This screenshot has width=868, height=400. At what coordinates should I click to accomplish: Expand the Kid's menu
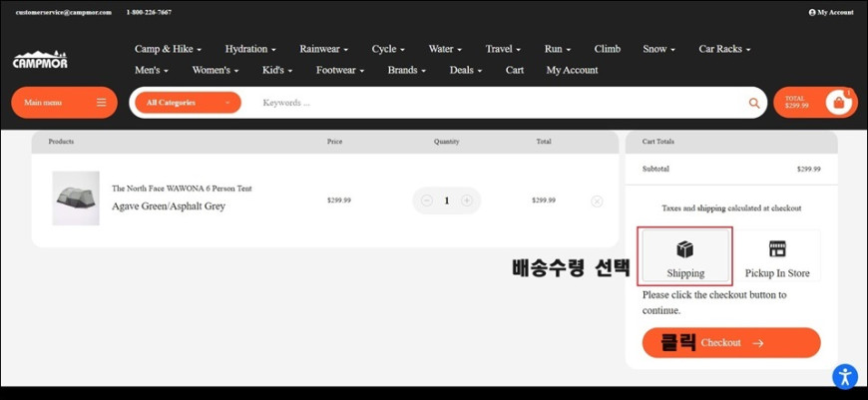pyautogui.click(x=277, y=70)
